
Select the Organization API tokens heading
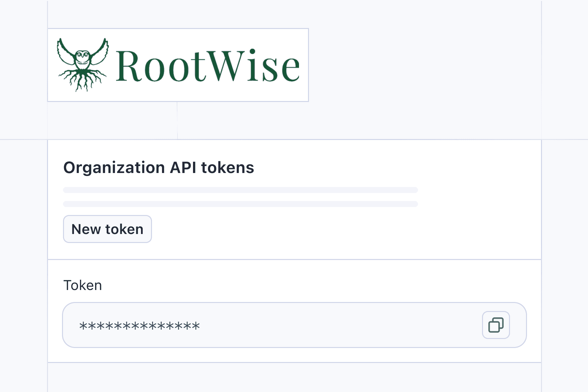coord(159,167)
